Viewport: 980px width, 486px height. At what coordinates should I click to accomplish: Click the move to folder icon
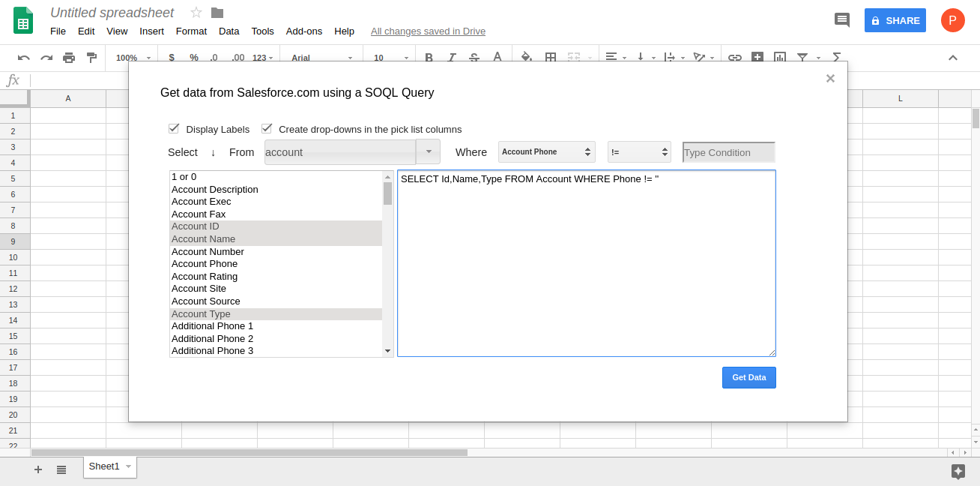(217, 13)
